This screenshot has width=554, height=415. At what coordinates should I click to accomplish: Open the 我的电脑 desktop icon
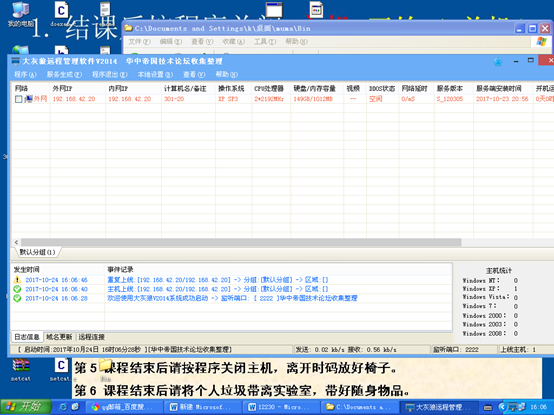click(x=20, y=14)
